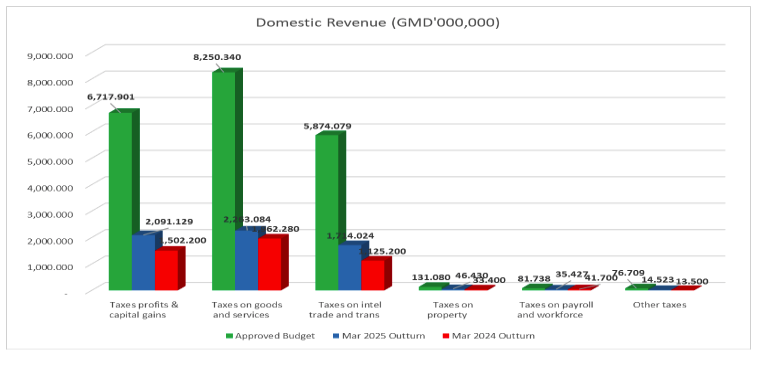760x383 pixels.
Task: Click the Mar 2025 Outturn legend text
Action: 383,336
